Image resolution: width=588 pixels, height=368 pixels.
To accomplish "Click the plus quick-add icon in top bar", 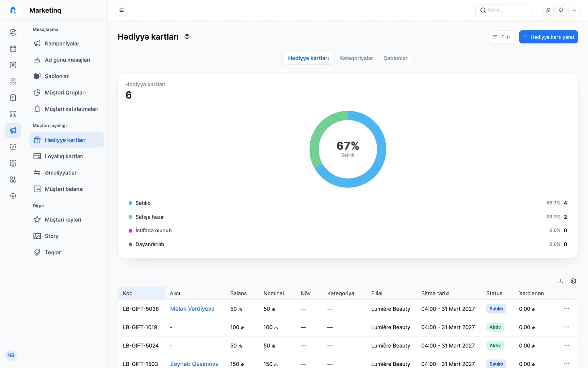I will click(x=574, y=10).
